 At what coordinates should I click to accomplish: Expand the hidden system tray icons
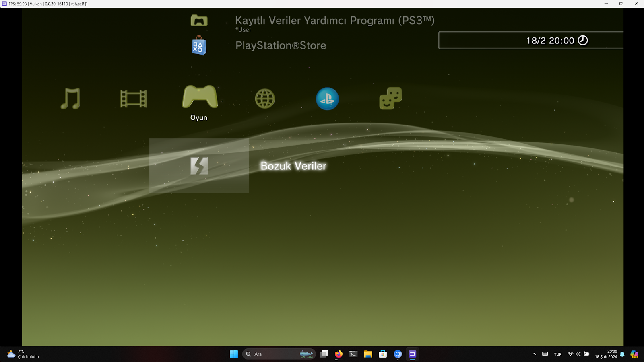534,354
